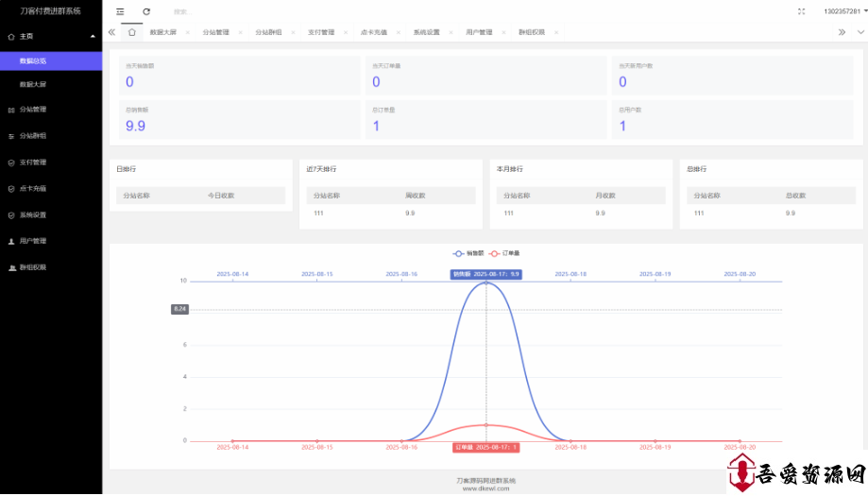Screen dimensions: 868x496
Task: Click the 月收款 column header
Action: pos(605,196)
